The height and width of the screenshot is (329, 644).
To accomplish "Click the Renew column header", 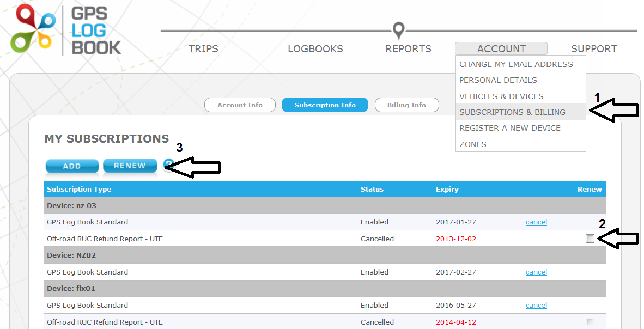I will click(x=590, y=190).
